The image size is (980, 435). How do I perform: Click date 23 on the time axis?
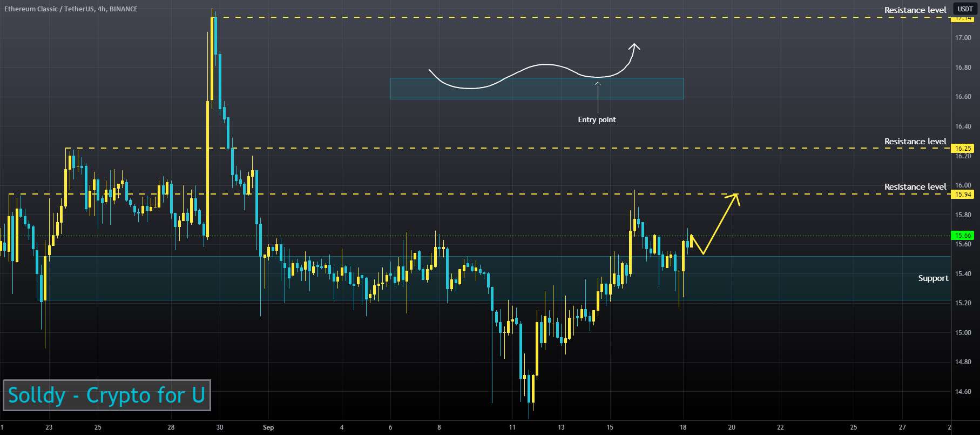[x=49, y=427]
